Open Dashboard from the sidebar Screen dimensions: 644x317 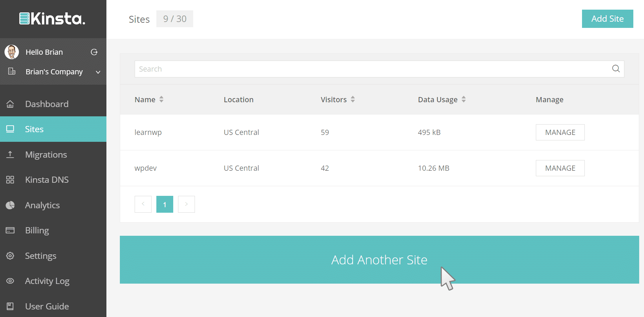(53, 104)
